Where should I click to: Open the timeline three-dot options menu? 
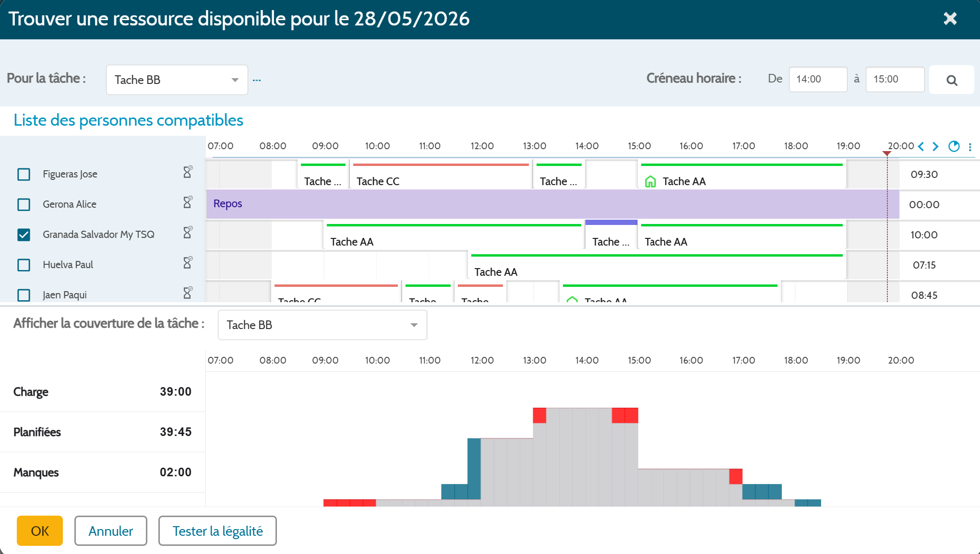970,147
